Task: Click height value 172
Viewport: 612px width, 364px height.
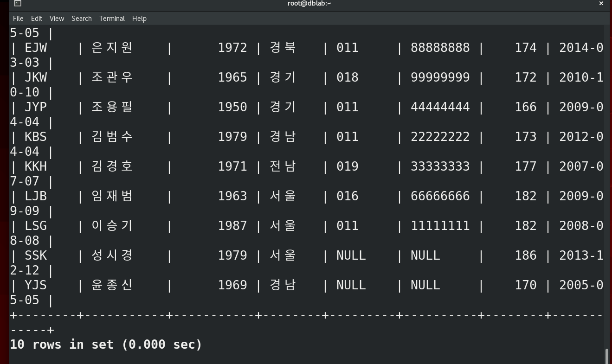Action: tap(526, 77)
